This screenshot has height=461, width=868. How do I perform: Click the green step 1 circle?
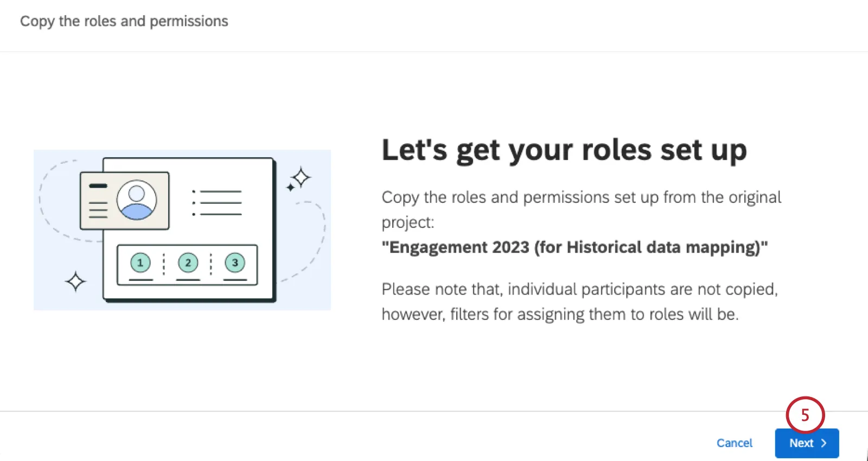[140, 263]
